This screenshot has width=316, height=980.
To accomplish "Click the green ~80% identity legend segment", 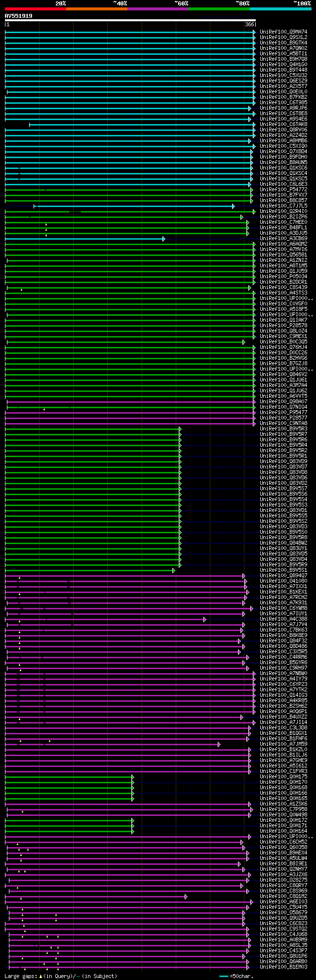I will tap(219, 9).
